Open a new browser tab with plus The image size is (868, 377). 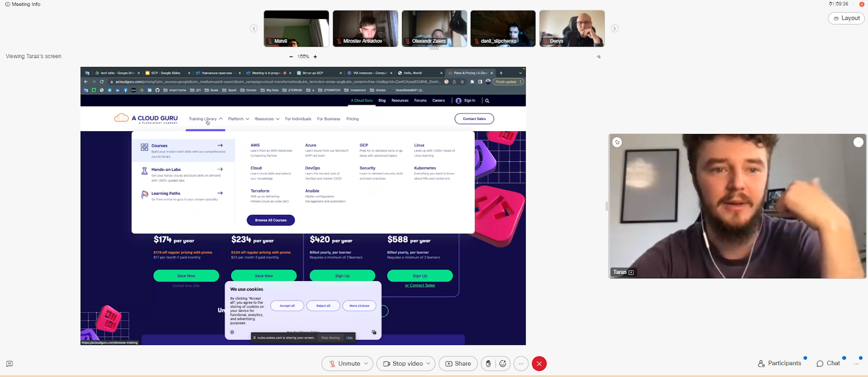501,73
